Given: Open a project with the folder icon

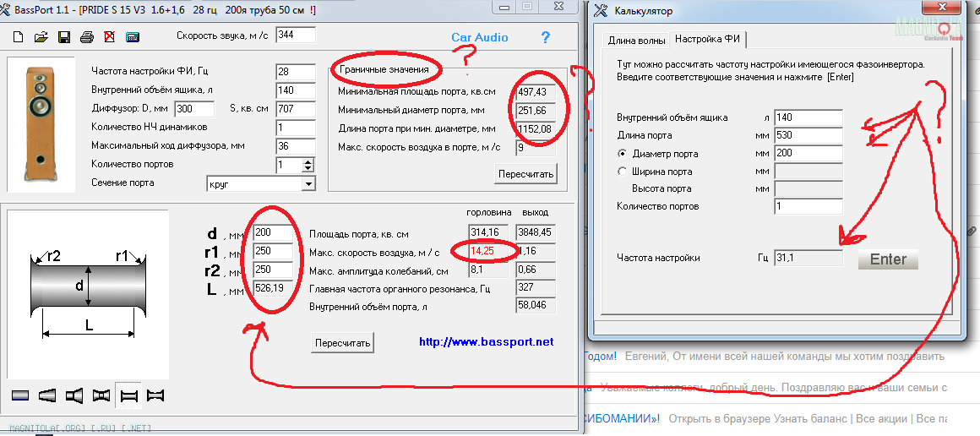Looking at the screenshot, I should point(41,37).
